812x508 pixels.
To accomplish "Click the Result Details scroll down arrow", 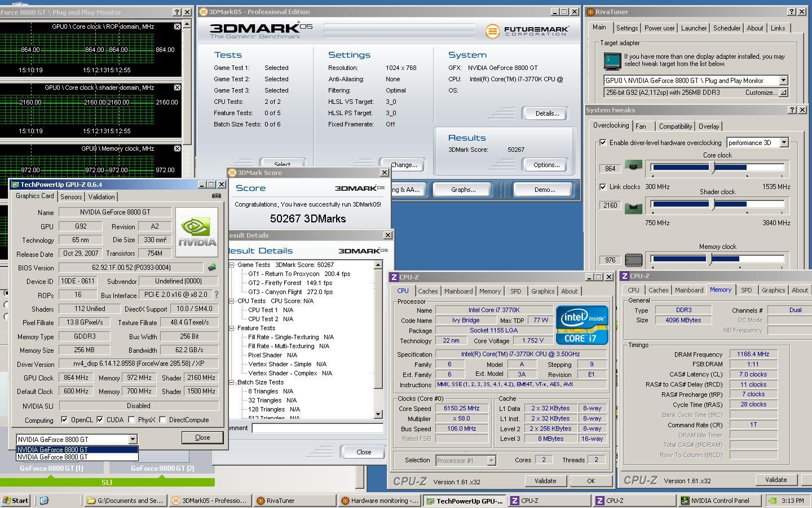I will coord(378,414).
